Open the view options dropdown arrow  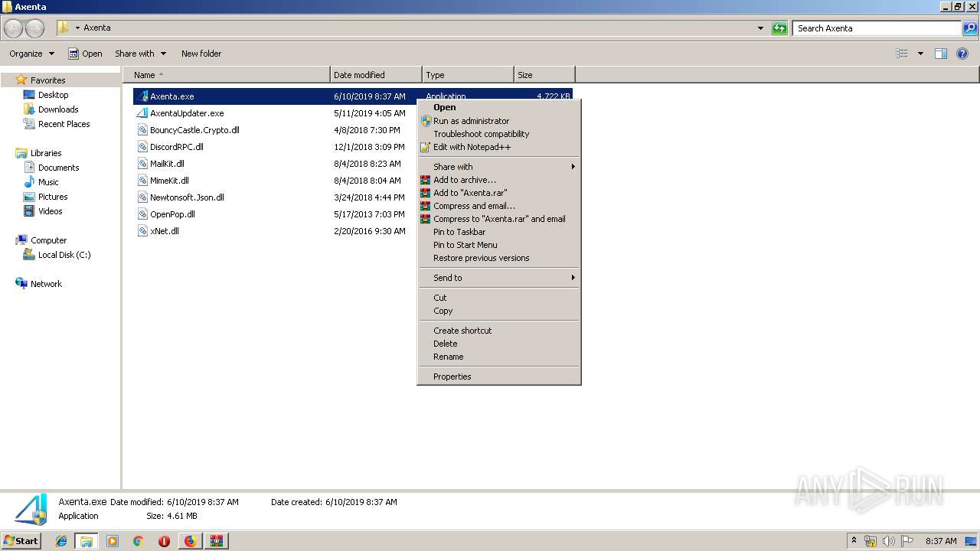(x=920, y=54)
